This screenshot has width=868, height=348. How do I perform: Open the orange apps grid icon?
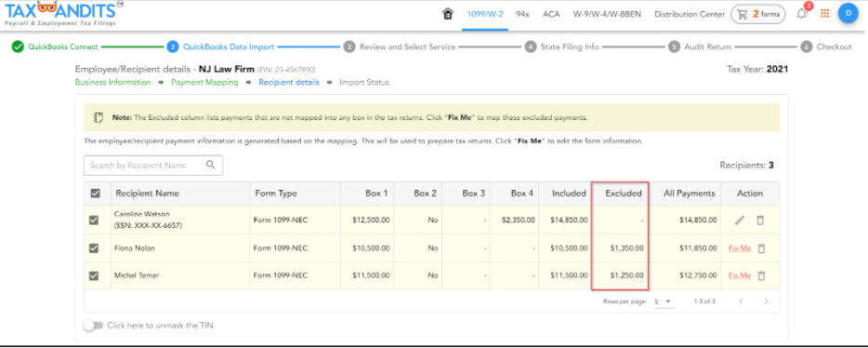pos(825,14)
